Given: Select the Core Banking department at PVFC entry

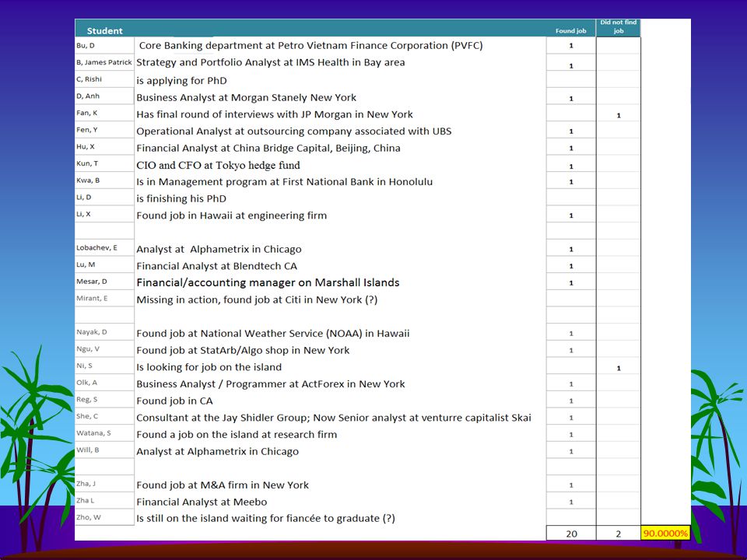Looking at the screenshot, I should point(310,46).
